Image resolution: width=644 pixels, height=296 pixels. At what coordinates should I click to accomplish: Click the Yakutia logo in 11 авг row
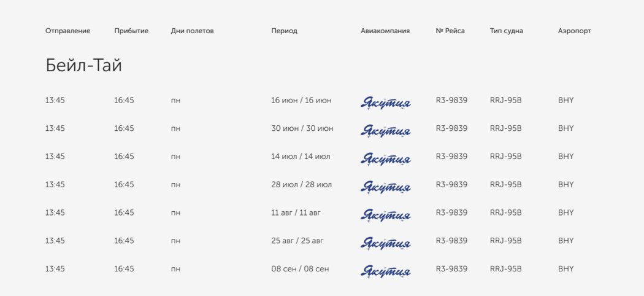[x=385, y=214]
